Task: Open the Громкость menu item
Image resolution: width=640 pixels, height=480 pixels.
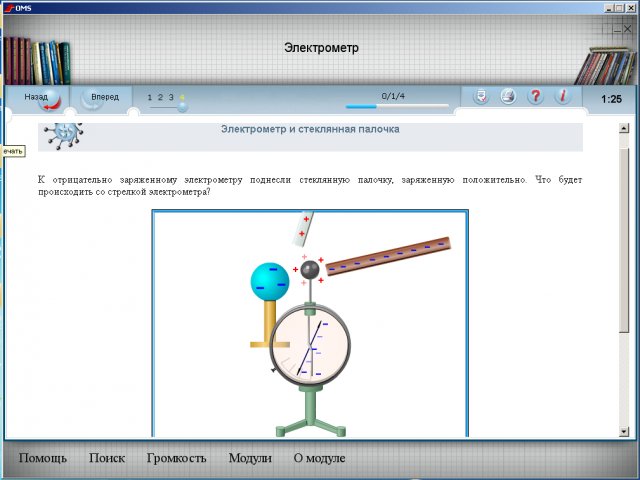Action: pos(176,458)
